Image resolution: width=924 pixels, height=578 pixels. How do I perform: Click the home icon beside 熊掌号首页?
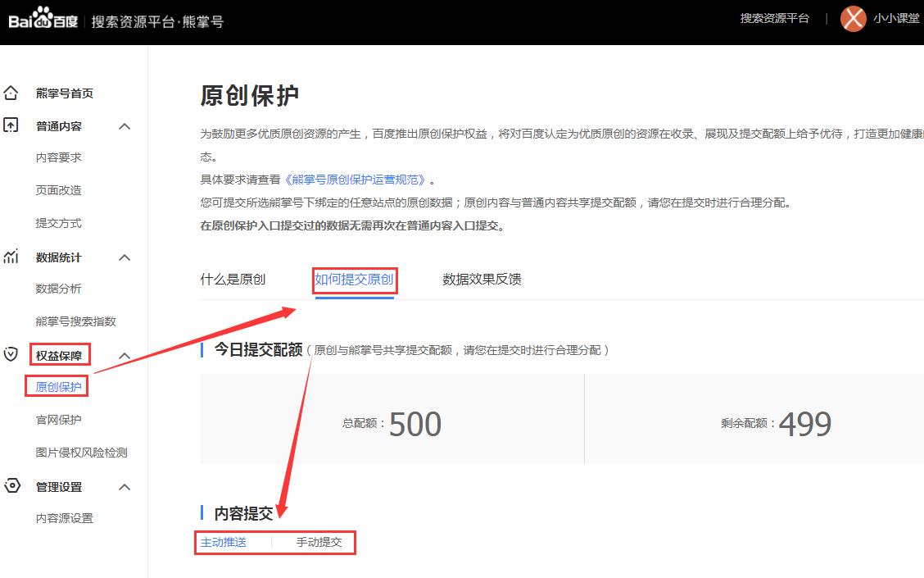click(11, 93)
